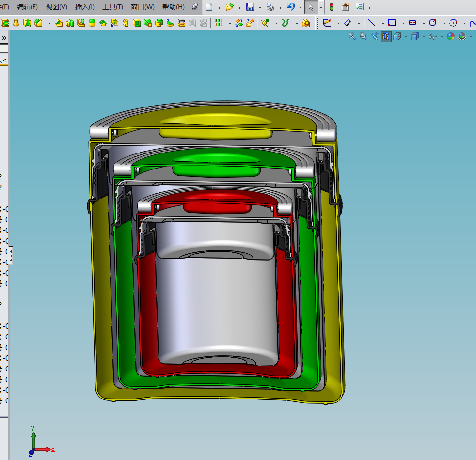The height and width of the screenshot is (460, 476).
Task: Click the Edit Appearance color ball
Action: pyautogui.click(x=451, y=37)
